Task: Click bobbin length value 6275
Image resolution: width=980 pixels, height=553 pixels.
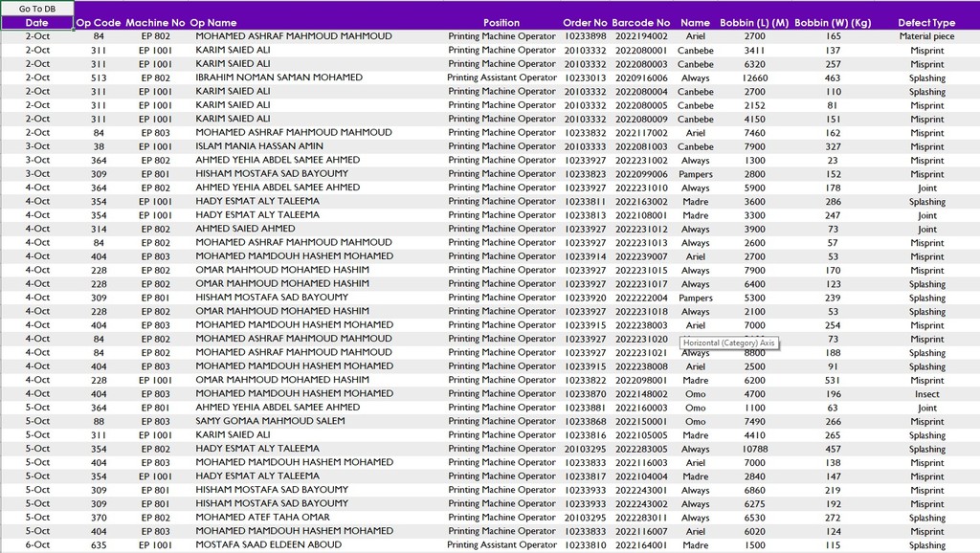Action: (754, 503)
